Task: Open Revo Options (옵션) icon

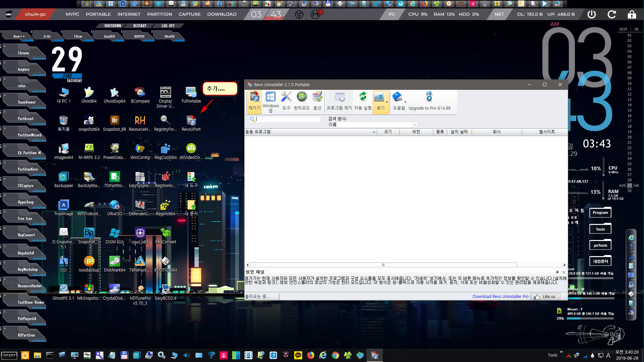Action: pos(317,101)
